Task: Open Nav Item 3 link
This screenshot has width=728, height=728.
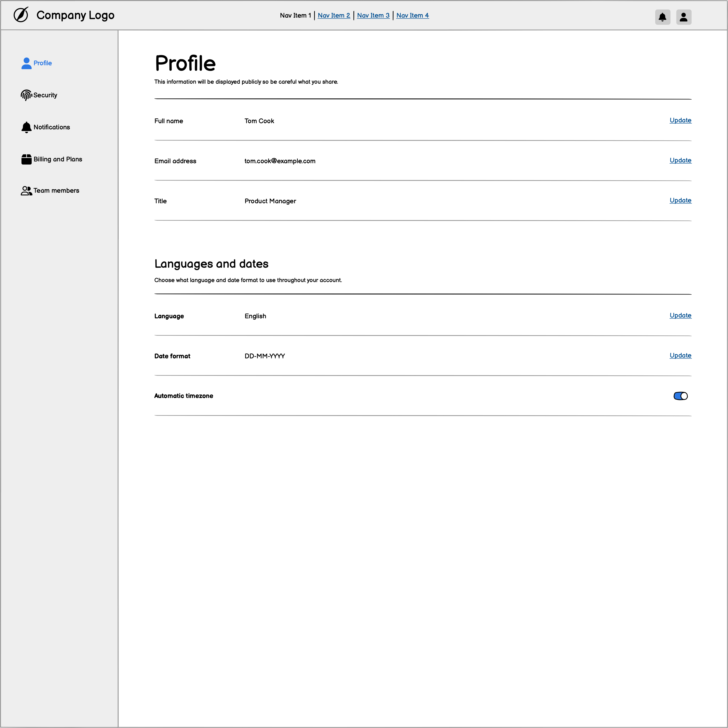Action: [x=373, y=15]
